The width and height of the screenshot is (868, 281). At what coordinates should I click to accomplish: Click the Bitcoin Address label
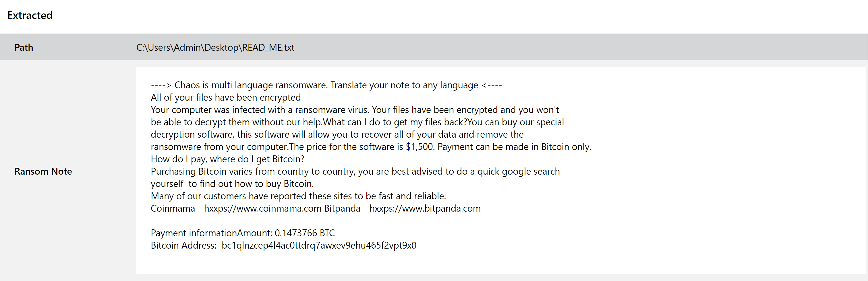tap(184, 245)
